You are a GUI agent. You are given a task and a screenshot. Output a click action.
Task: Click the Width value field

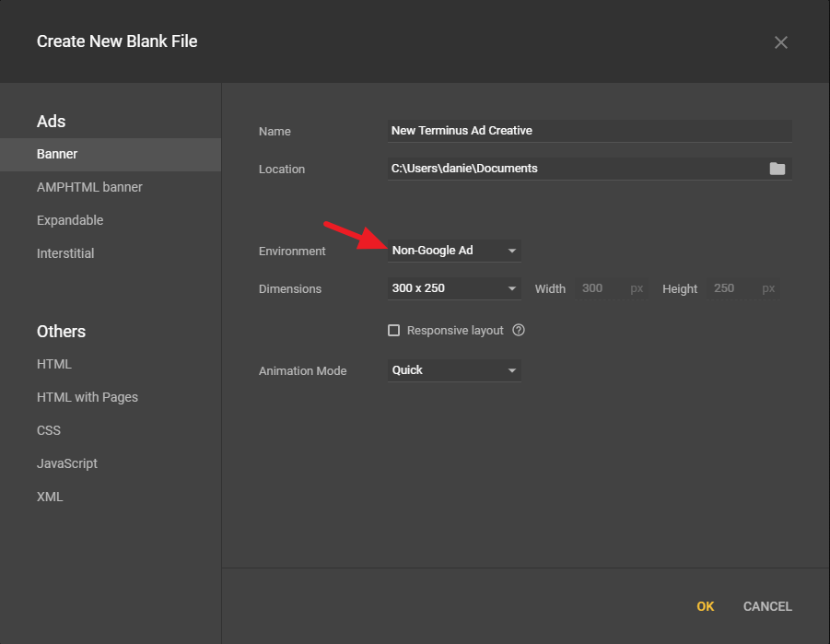pyautogui.click(x=612, y=288)
